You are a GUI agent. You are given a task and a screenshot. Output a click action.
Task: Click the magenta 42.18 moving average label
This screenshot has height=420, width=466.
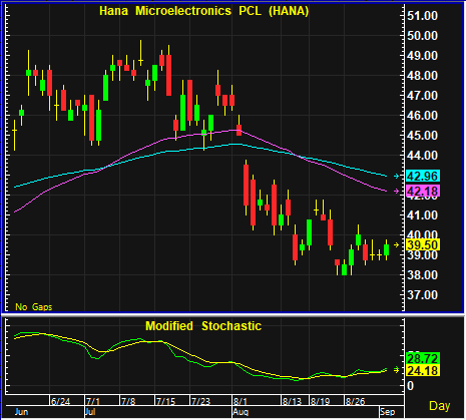[x=423, y=191]
